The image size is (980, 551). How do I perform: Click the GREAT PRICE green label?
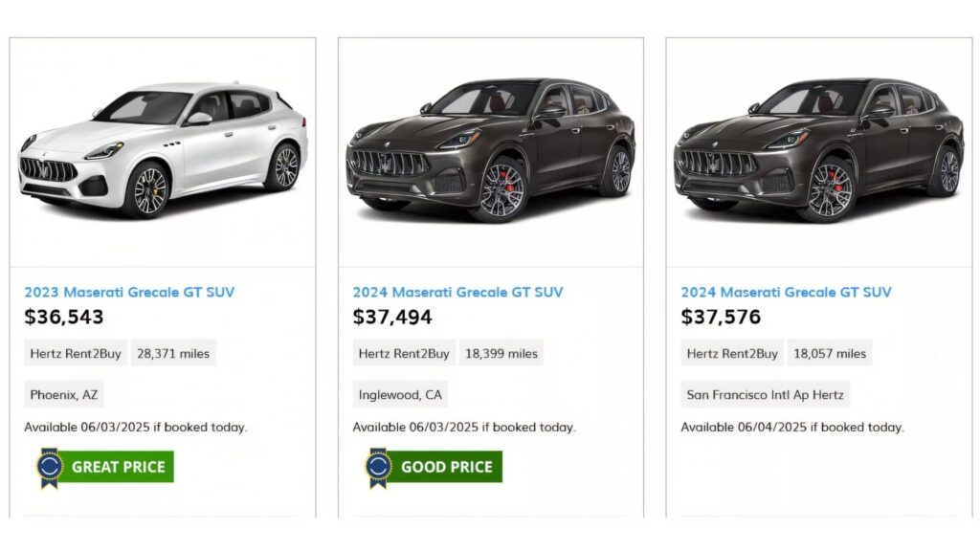[118, 467]
